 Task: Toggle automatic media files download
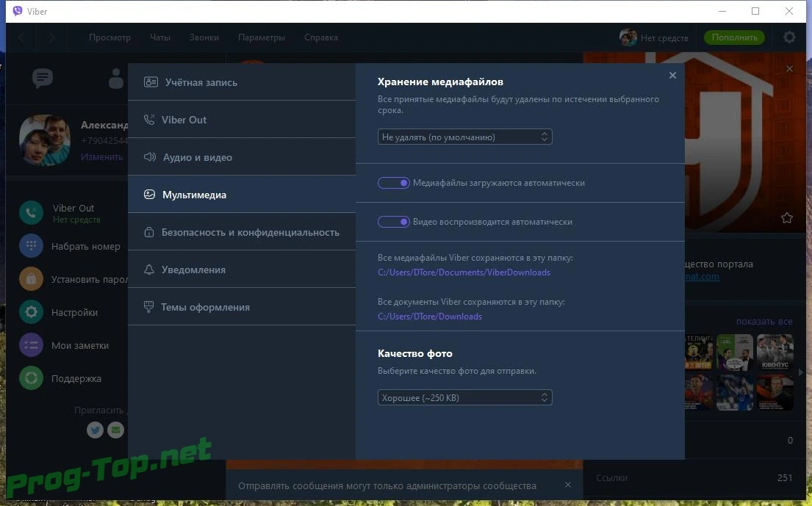click(394, 183)
